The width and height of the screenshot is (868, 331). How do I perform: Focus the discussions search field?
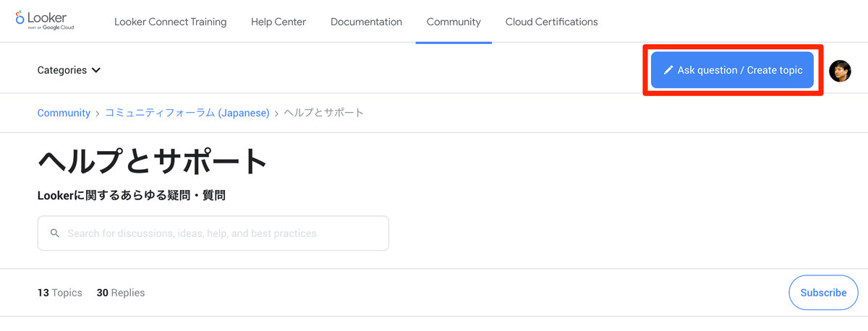pyautogui.click(x=213, y=233)
